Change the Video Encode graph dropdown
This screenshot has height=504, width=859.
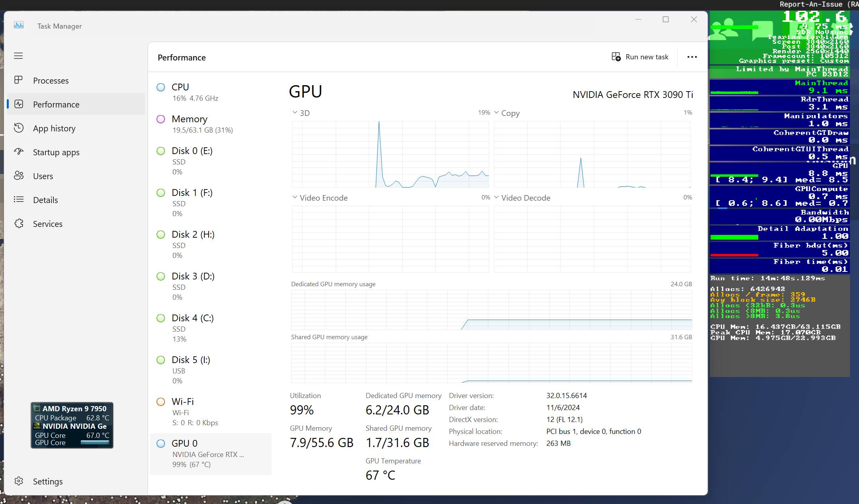[295, 197]
